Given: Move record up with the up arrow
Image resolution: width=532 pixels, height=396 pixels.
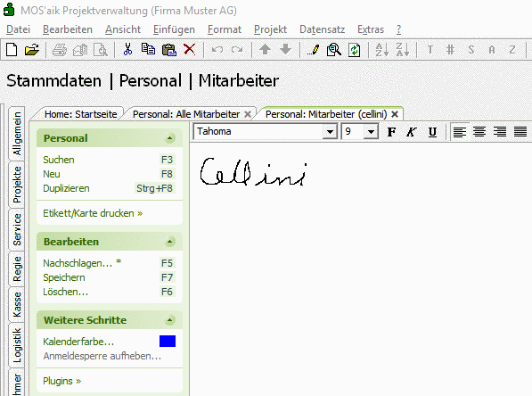Looking at the screenshot, I should point(265,50).
